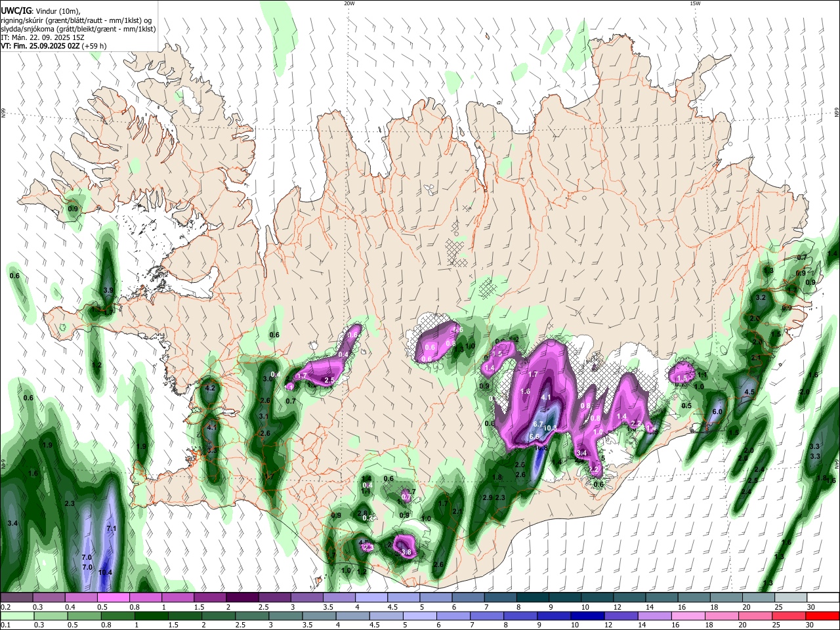Screen dimensions: 840x630
Task: Pick the dark purple 2 snow swatch
Action: (241, 598)
